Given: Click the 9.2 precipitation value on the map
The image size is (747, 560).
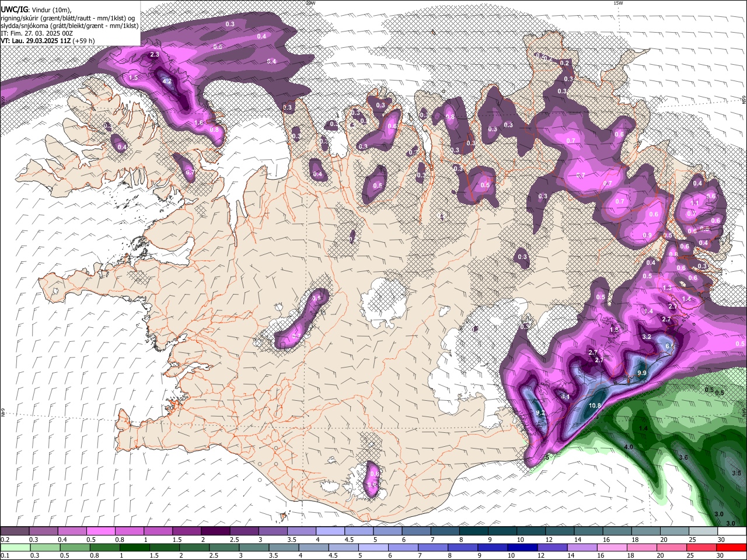Looking at the screenshot, I should [540, 413].
